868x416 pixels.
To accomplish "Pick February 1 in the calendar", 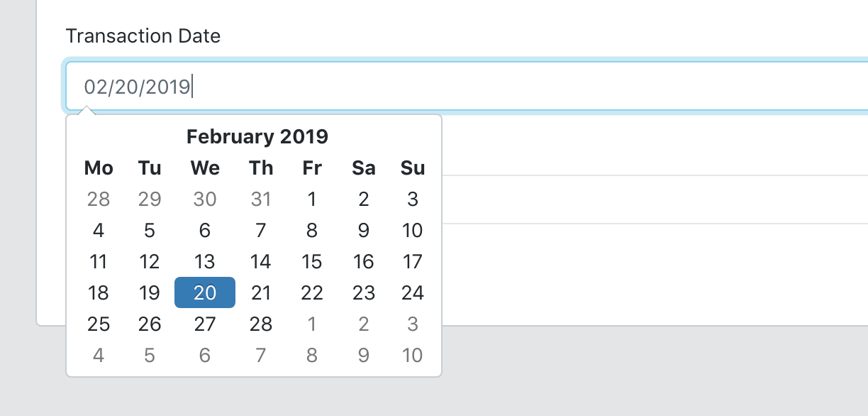I will 311,199.
